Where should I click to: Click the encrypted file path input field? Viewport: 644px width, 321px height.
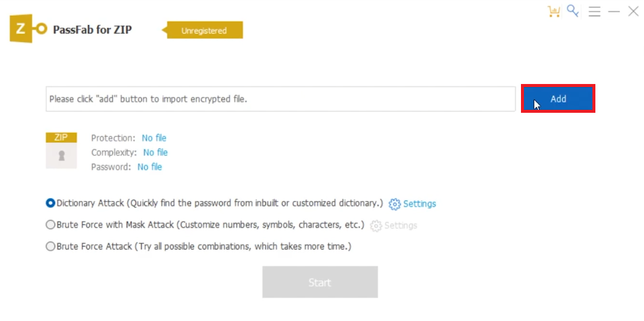click(280, 99)
